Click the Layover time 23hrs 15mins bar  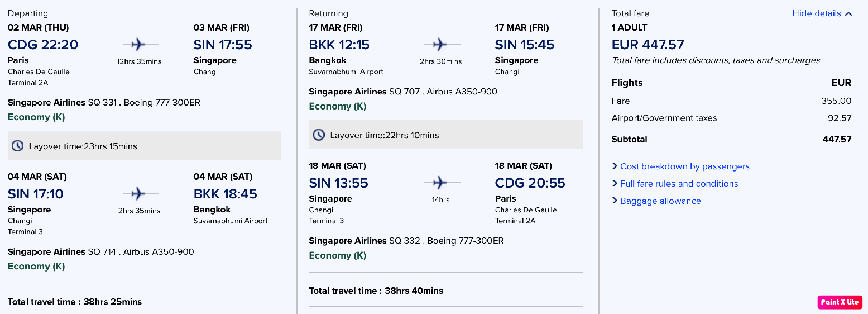pyautogui.click(x=144, y=146)
